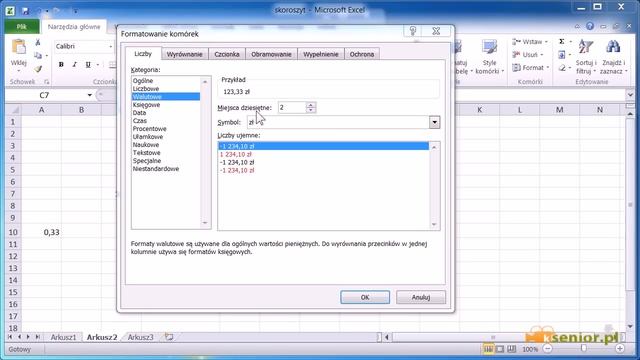This screenshot has width=640, height=360.
Task: Switch to the Obramowanie tab
Action: [x=271, y=54]
